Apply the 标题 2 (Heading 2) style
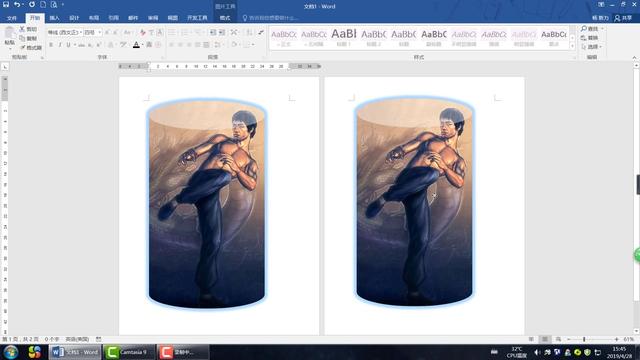The image size is (640, 360). pyautogui.click(x=373, y=38)
